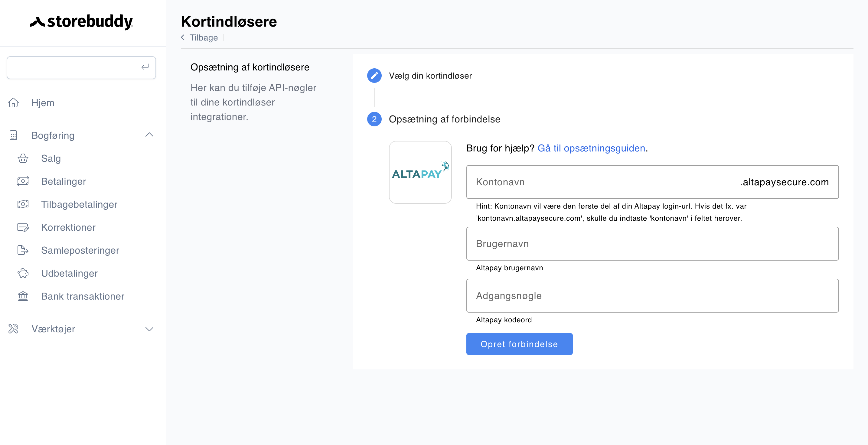868x445 pixels.
Task: Focus the Adgangsnøgle input field
Action: tap(652, 295)
